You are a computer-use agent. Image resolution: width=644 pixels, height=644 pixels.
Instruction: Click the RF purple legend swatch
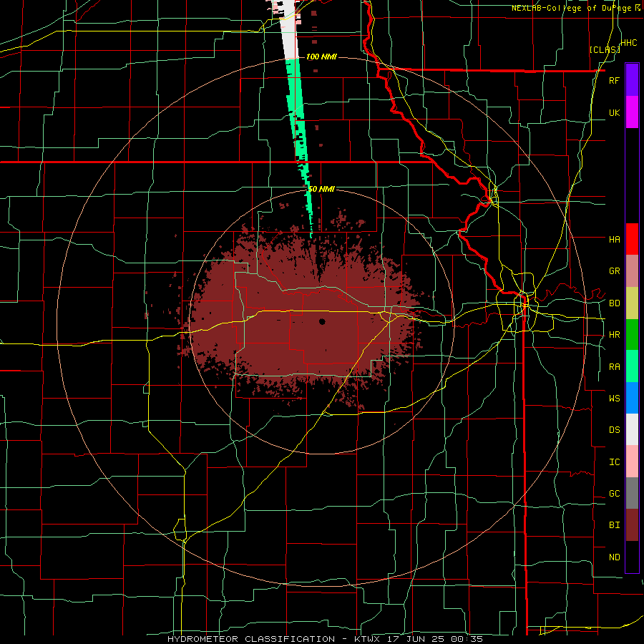click(x=632, y=79)
